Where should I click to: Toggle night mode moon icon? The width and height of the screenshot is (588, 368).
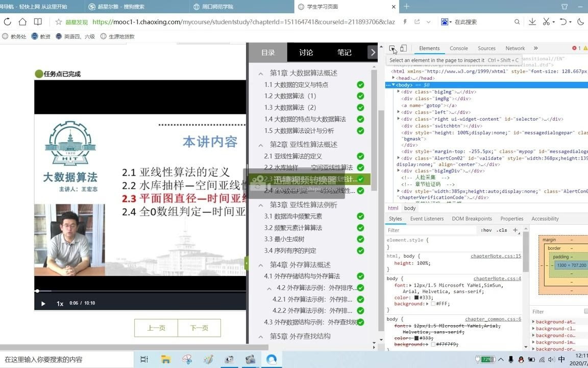580,22
